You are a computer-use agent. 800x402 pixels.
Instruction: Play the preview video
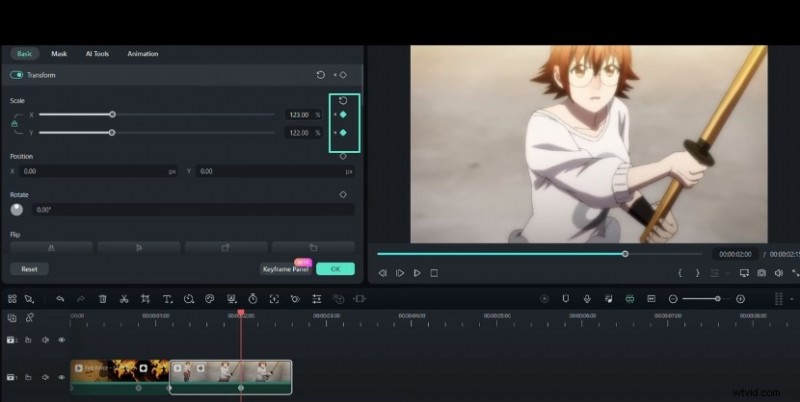click(417, 273)
